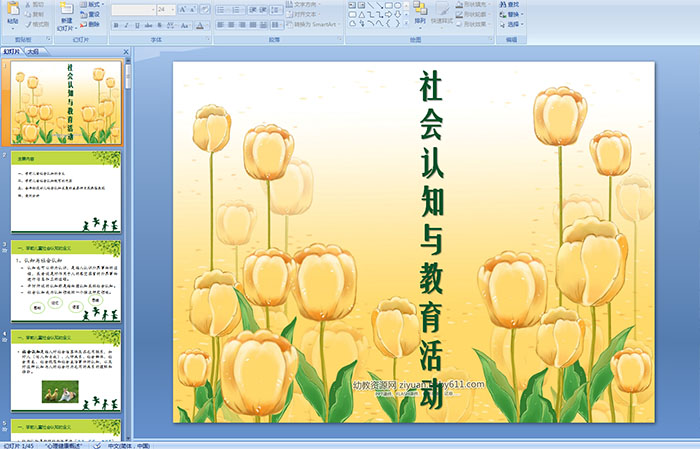Click the Grow Font icon
Image resolution: width=700 pixels, height=449 pixels.
[x=183, y=9]
